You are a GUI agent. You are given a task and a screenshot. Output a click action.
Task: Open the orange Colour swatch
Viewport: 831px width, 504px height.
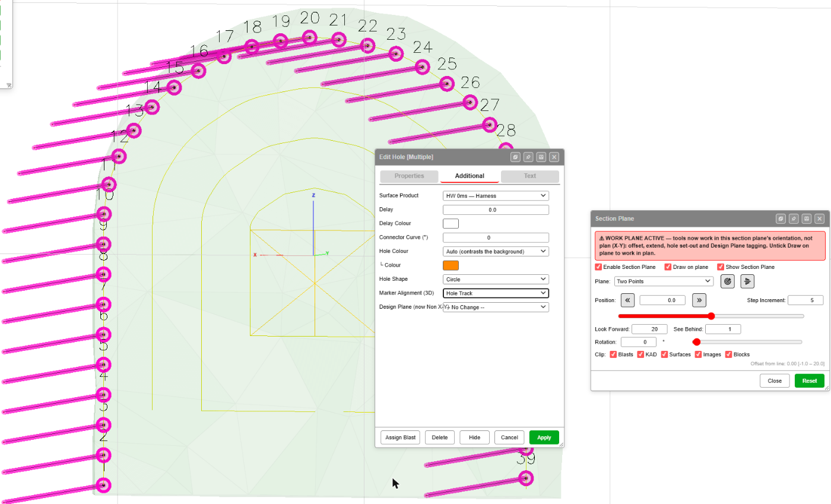point(451,265)
